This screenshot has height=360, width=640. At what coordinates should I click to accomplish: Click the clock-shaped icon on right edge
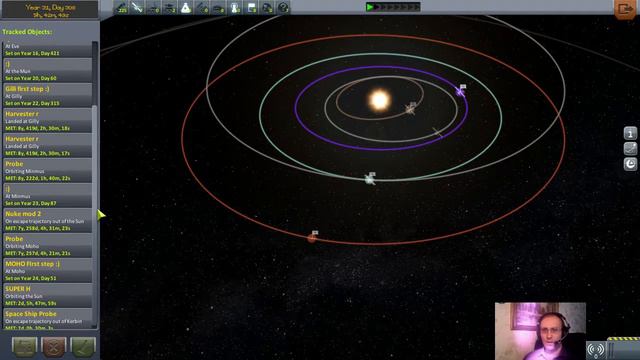coord(630,164)
